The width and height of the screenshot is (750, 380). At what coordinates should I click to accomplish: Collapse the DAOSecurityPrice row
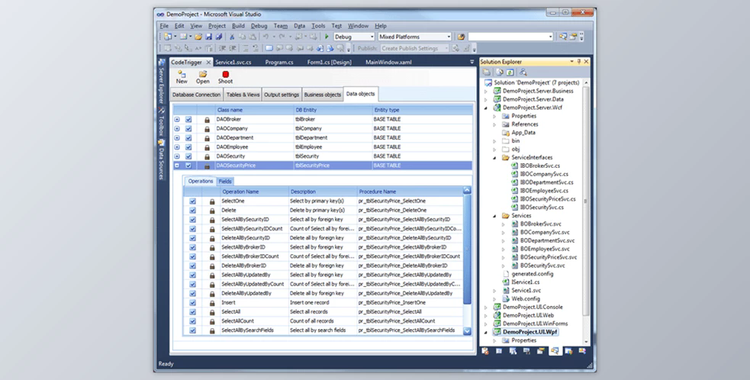coord(177,166)
